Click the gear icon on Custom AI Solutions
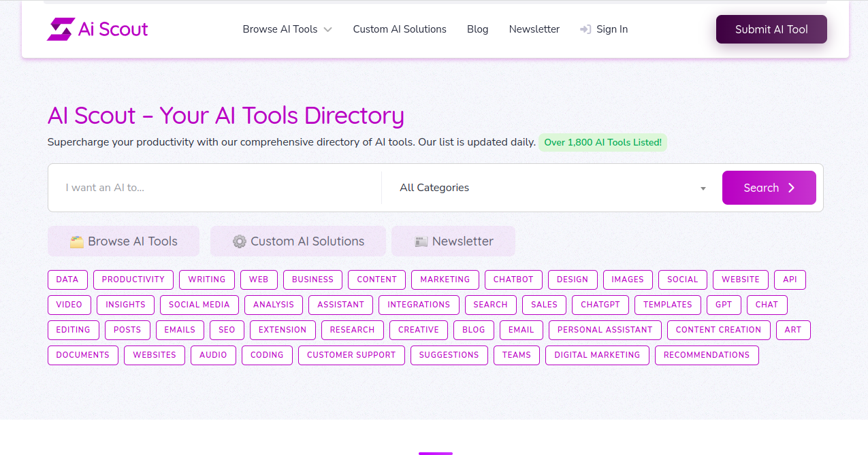 239,241
